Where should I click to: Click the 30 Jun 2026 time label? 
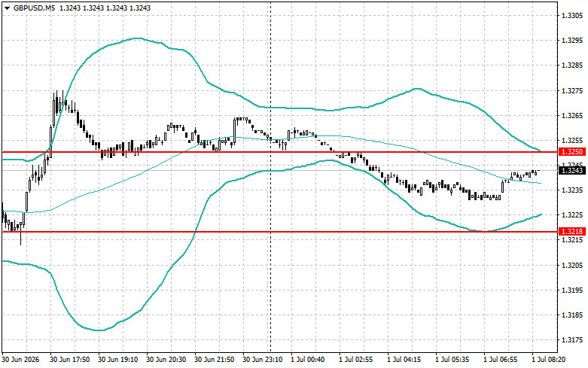[20, 360]
